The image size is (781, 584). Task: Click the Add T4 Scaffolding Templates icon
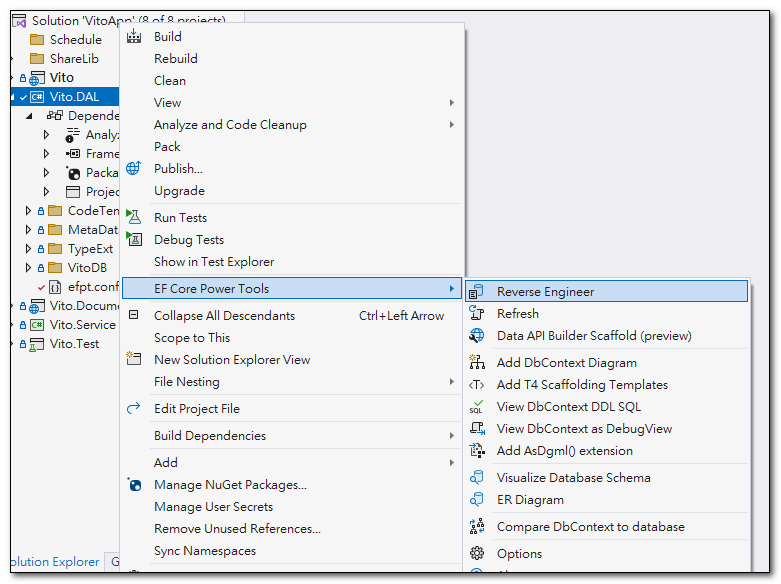[476, 385]
